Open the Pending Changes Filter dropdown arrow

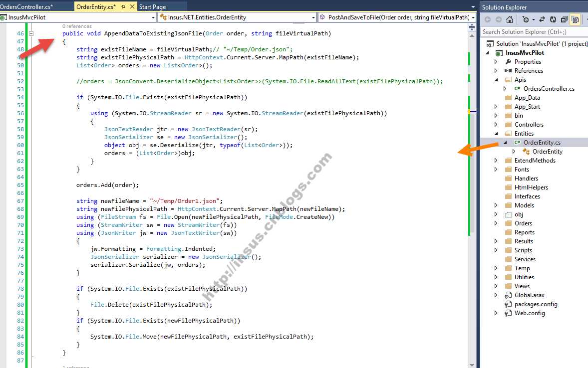[x=533, y=20]
